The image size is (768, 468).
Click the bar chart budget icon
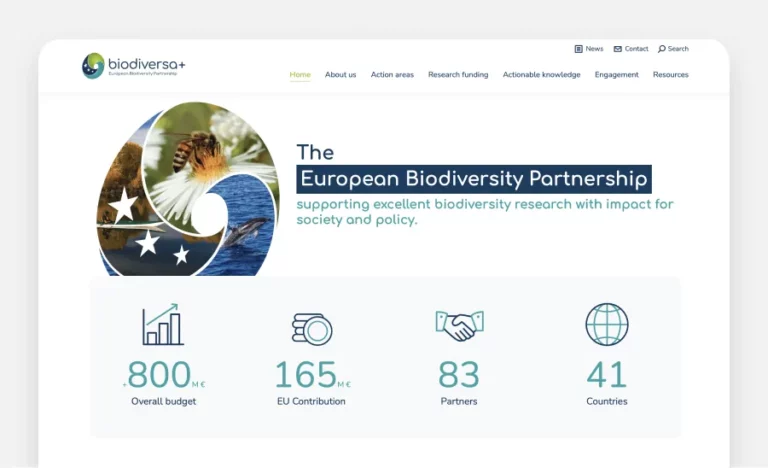point(163,325)
